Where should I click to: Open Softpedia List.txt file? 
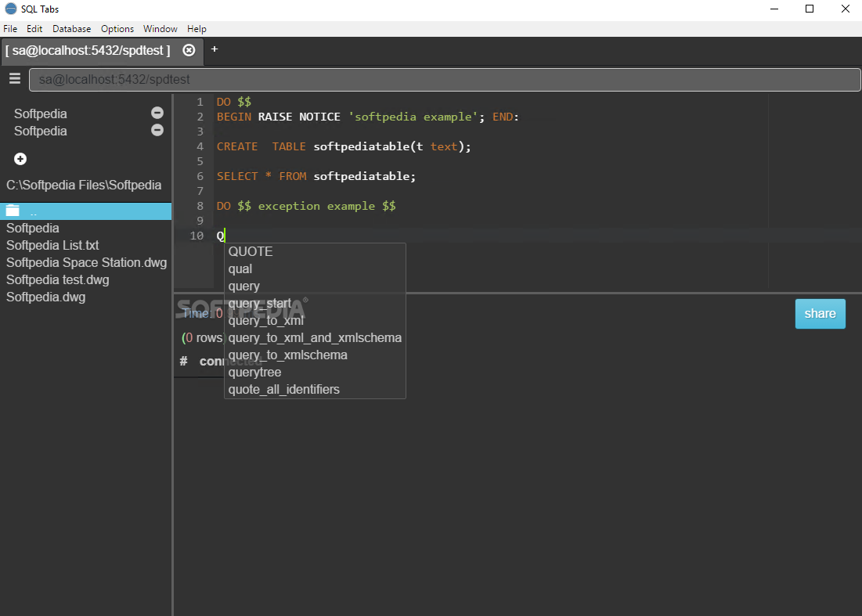point(52,245)
